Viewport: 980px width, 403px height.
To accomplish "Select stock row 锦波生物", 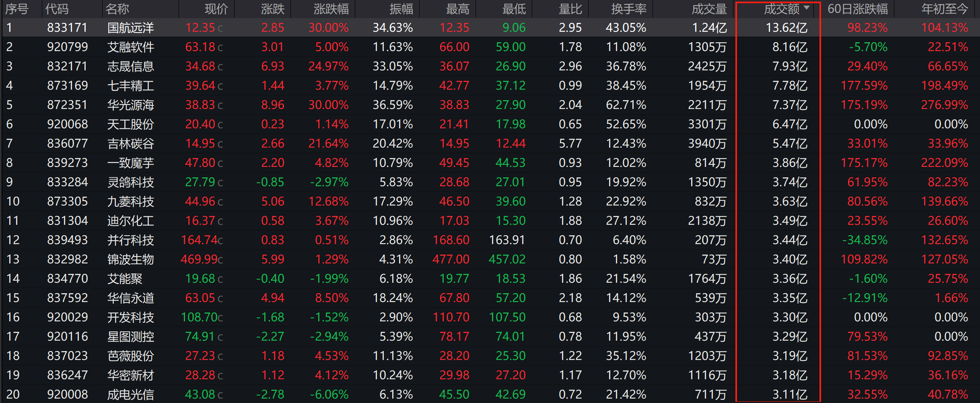I will pyautogui.click(x=490, y=259).
